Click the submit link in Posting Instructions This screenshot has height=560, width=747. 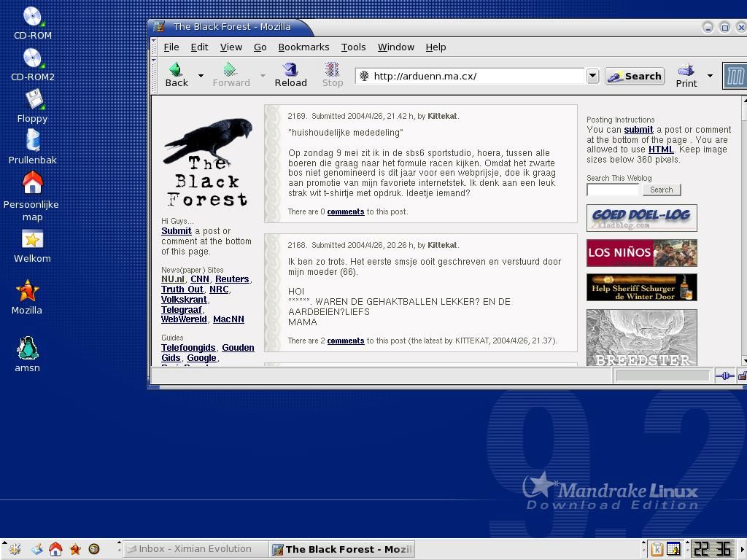click(638, 130)
